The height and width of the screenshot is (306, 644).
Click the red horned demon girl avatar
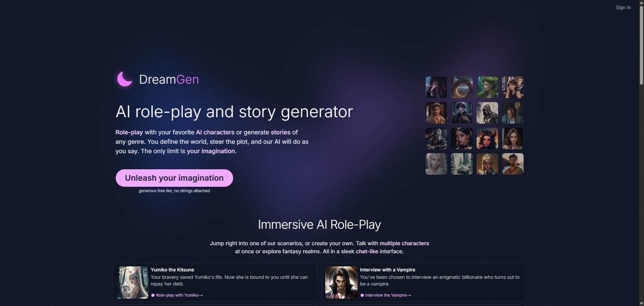pyautogui.click(x=487, y=138)
